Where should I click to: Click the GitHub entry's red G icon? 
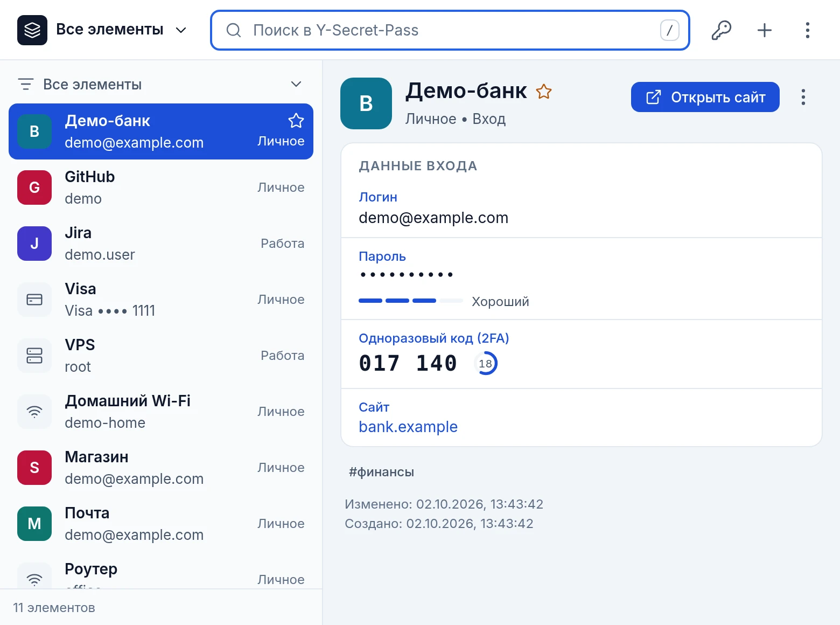coord(34,188)
